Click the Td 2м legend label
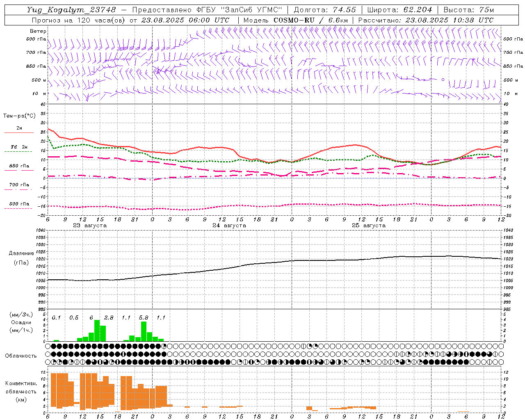 [x=19, y=147]
